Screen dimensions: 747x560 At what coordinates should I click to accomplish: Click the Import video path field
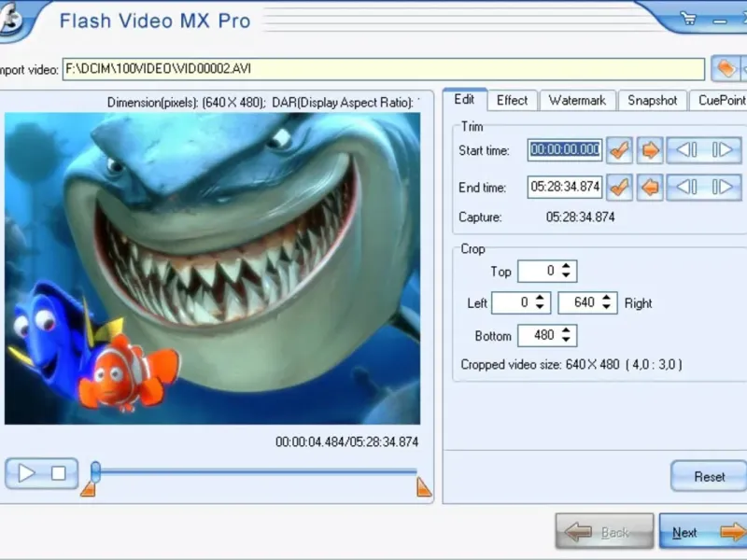tap(384, 69)
